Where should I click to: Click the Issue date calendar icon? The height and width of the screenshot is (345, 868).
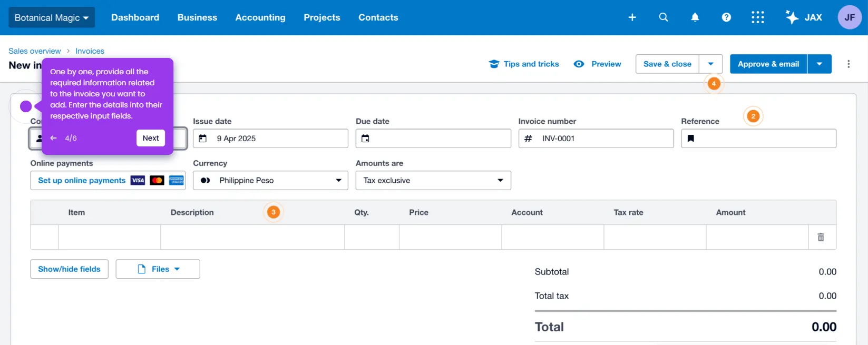click(x=203, y=139)
